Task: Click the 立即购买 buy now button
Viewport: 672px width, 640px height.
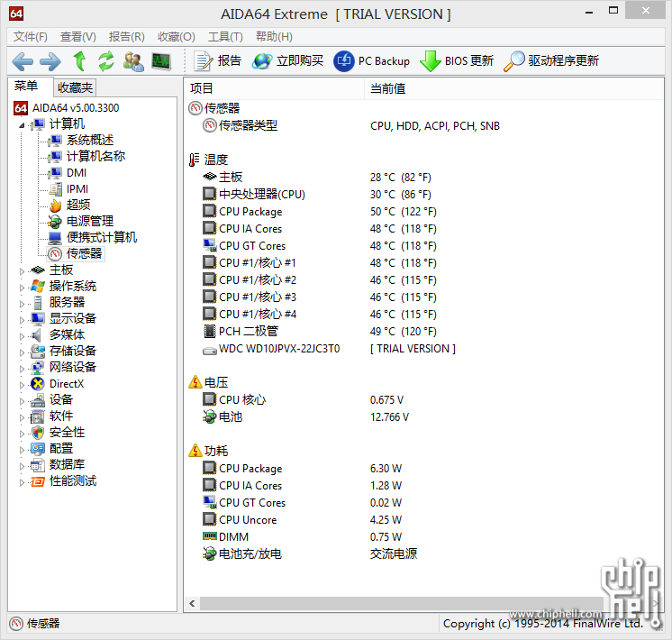Action: 287,61
